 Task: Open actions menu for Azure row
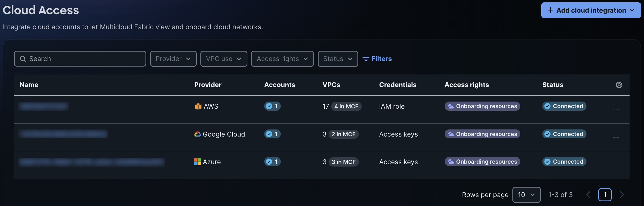pyautogui.click(x=616, y=165)
